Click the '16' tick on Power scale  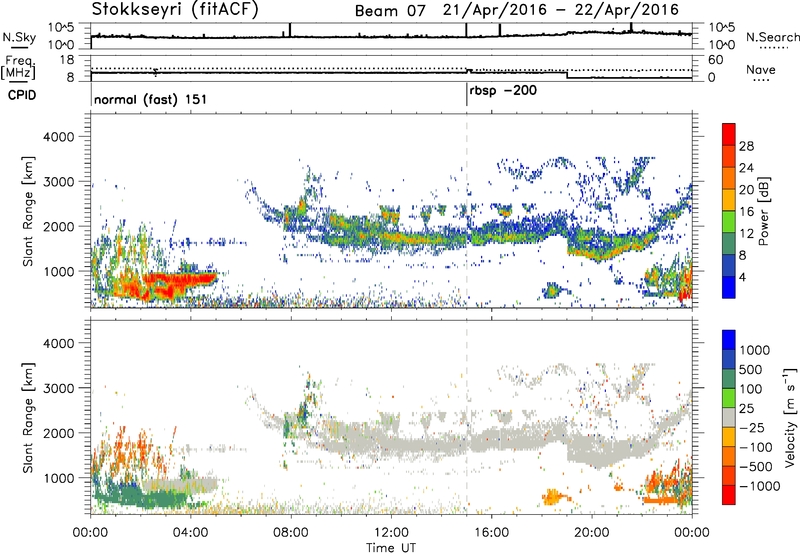(x=746, y=212)
